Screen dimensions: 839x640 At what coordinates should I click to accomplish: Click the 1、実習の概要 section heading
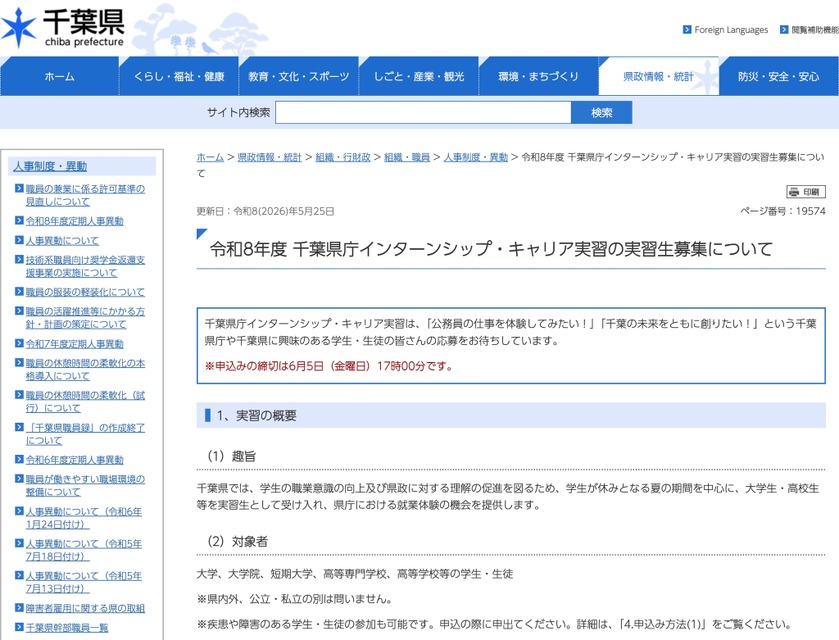(x=511, y=415)
